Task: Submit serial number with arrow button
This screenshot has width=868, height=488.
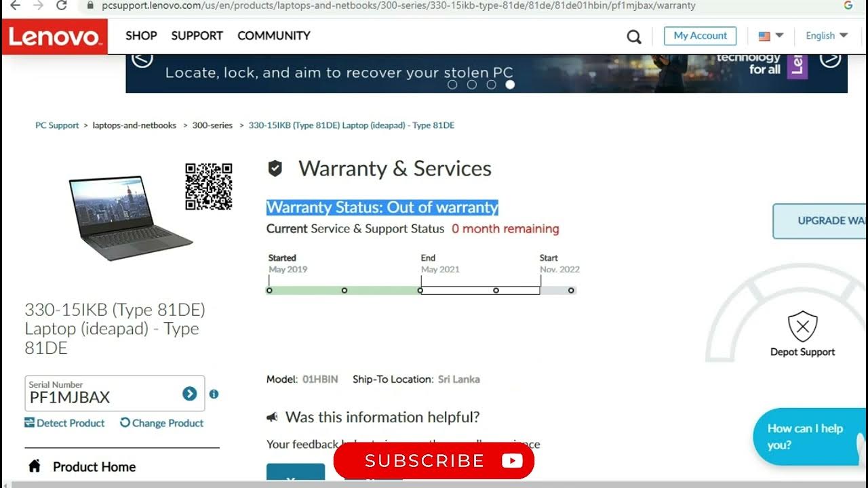Action: 189,394
